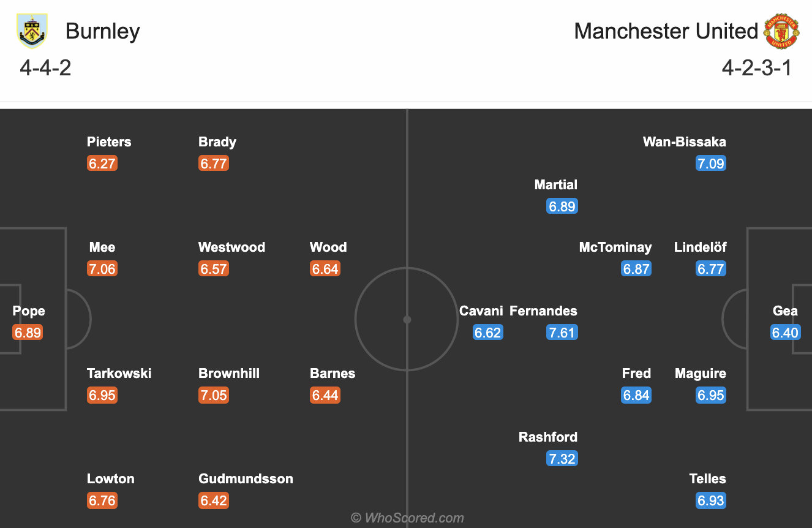812x528 pixels.
Task: Open the Manchester United team name link
Action: 666,31
